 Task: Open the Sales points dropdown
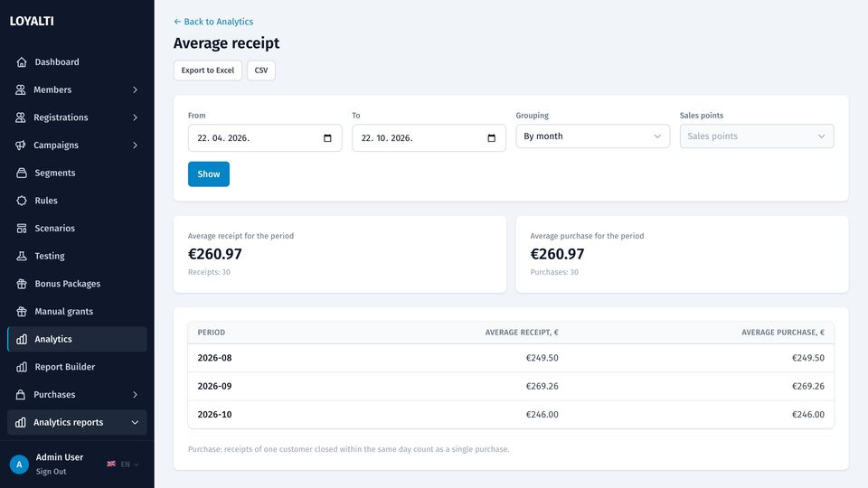(756, 136)
